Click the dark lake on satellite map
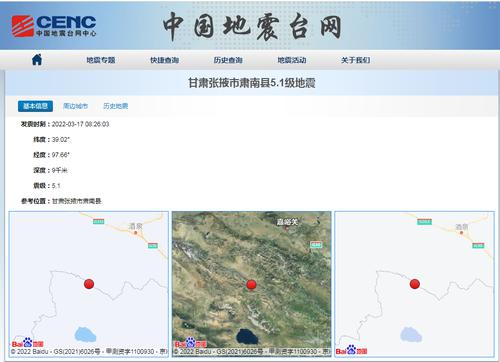The height and width of the screenshot is (362, 500). (247, 336)
